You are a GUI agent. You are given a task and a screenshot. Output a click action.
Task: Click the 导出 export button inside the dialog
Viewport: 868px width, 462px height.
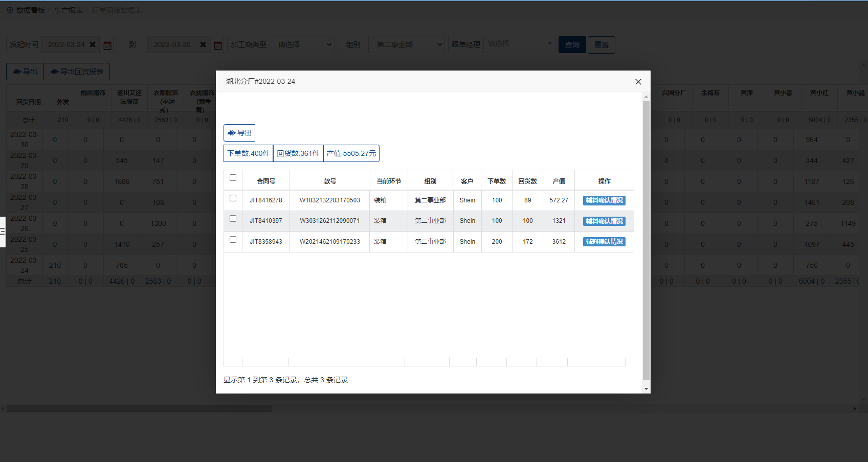(x=239, y=133)
